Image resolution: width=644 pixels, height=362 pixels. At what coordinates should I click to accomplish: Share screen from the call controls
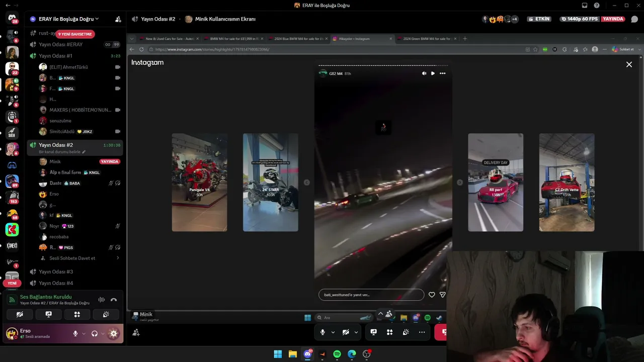tap(373, 332)
